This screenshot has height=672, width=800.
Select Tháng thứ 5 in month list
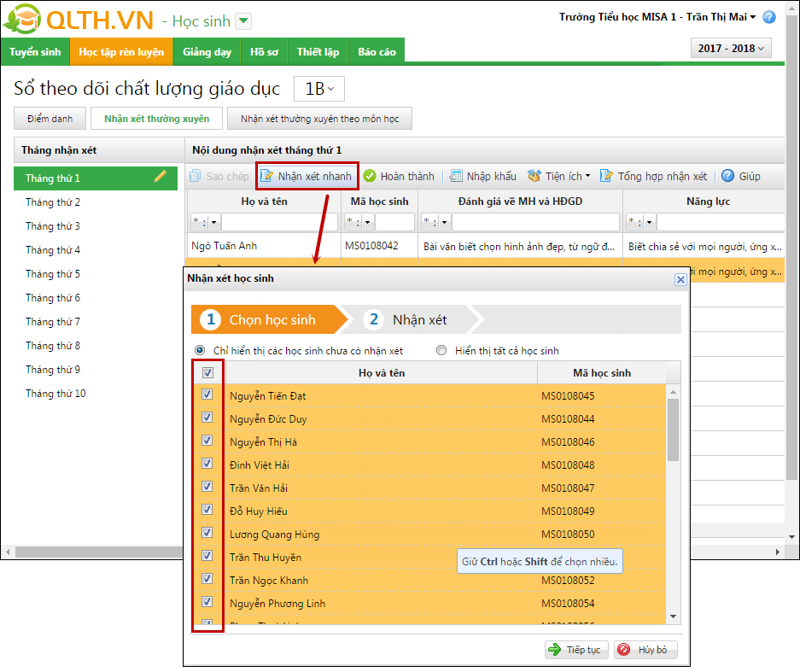pos(96,274)
